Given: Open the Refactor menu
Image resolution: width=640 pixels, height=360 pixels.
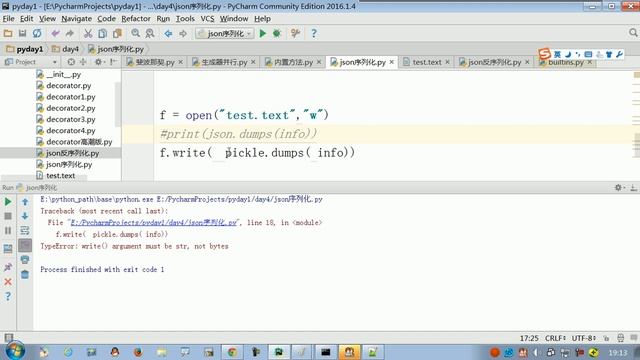Looking at the screenshot, I should click(136, 19).
